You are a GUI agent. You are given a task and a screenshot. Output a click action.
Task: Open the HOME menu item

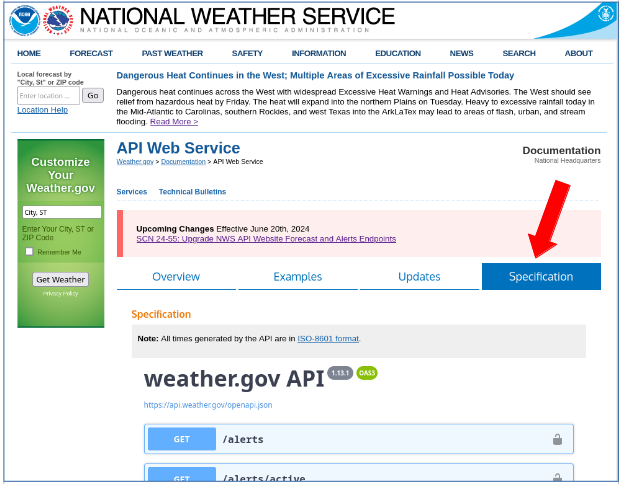coord(29,53)
